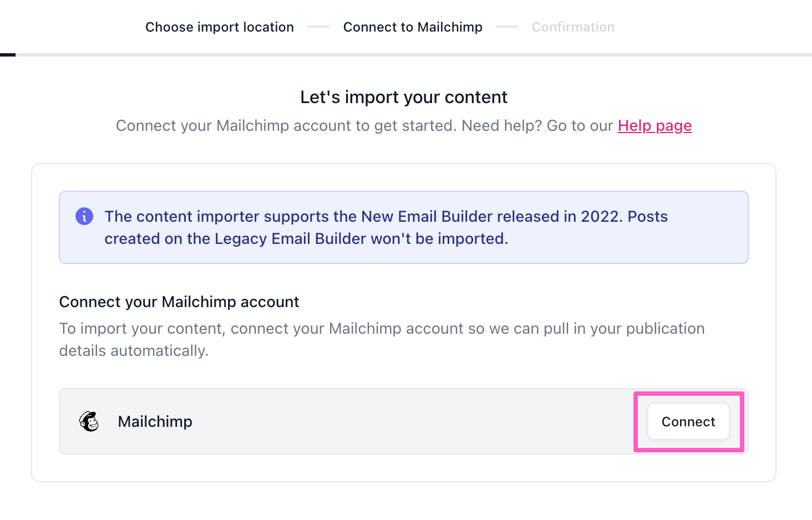Select the Connect to Mailchimp step
Screen dimensions: 812x520
click(x=413, y=27)
